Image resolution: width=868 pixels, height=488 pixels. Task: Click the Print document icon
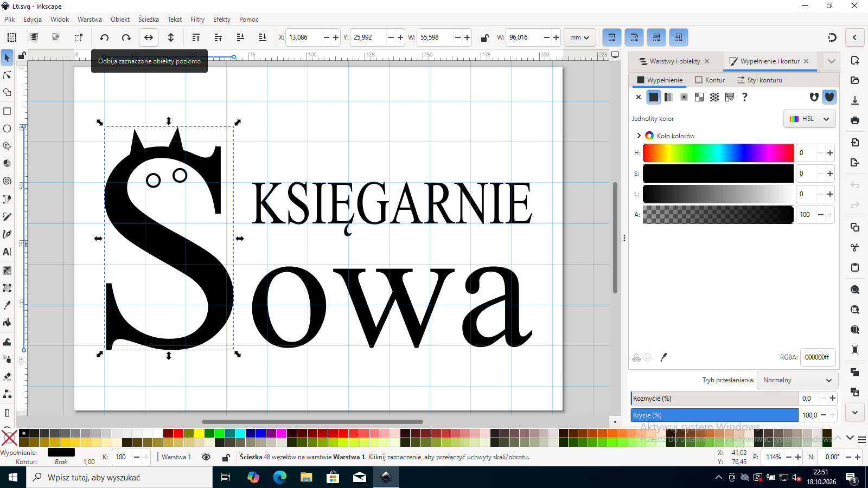855,120
